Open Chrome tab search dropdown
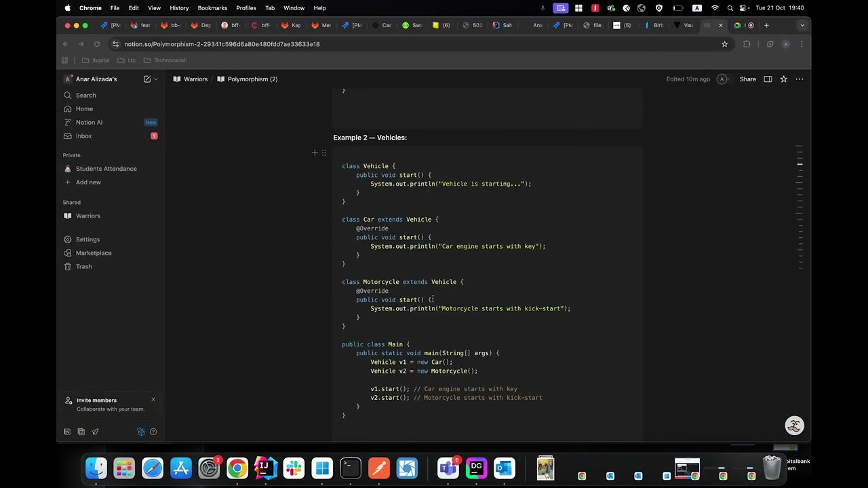Screen dimensions: 868x488 coord(802,25)
